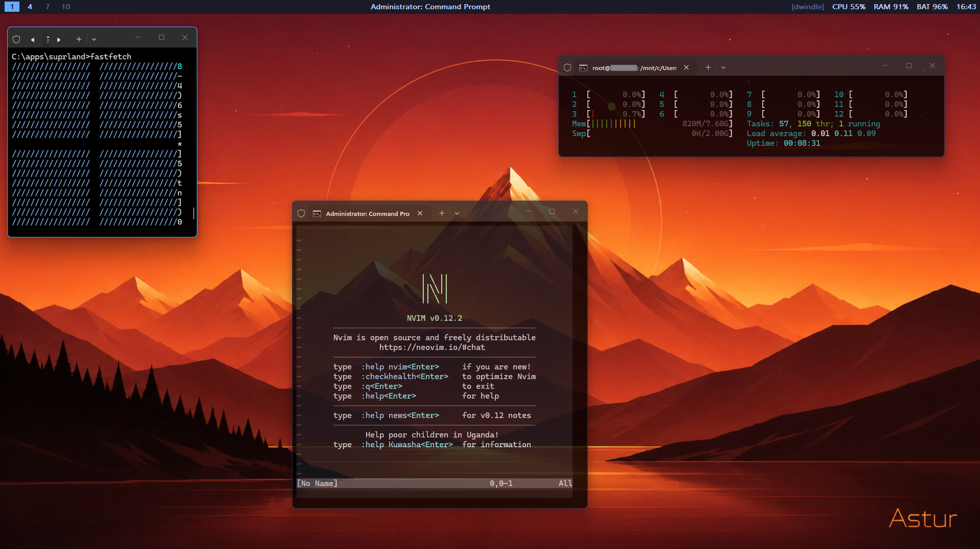Maximize the htop terminal window
The width and height of the screenshot is (980, 549).
(909, 65)
